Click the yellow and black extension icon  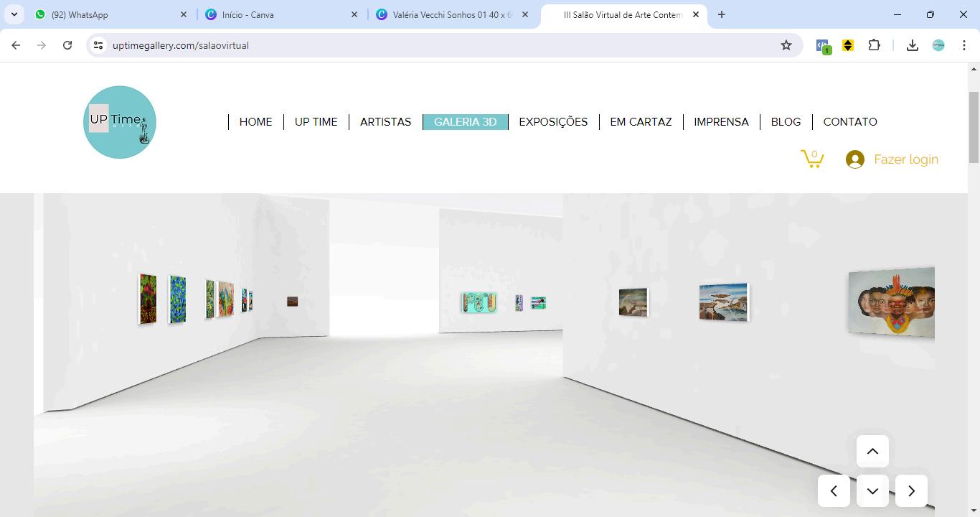[x=848, y=45]
